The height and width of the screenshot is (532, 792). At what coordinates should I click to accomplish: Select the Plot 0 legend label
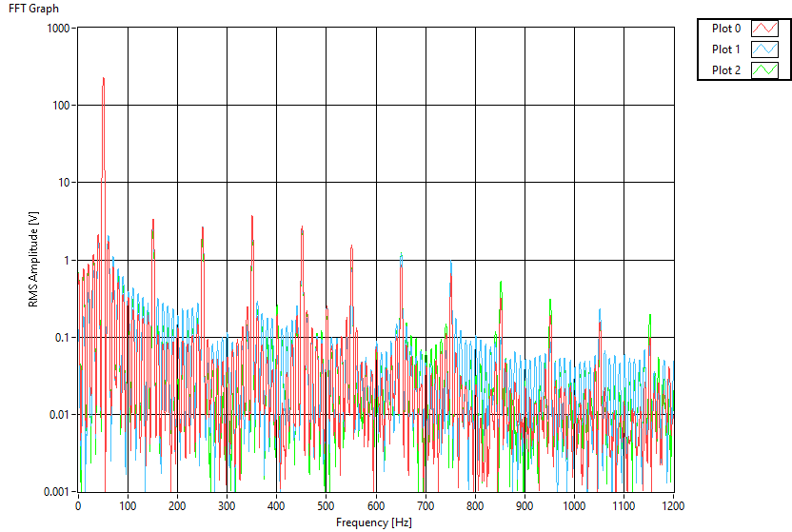[x=726, y=29]
